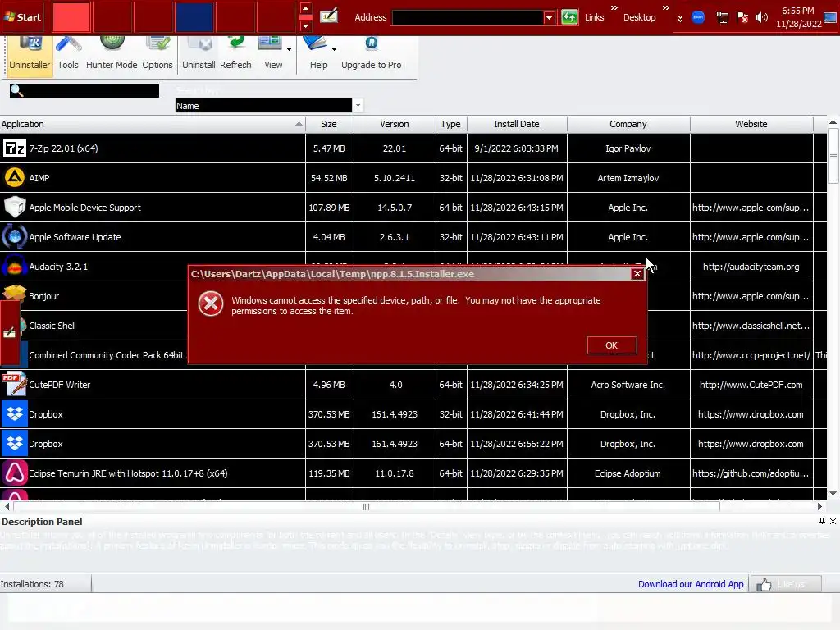The image size is (840, 630).
Task: Open the Action Center flag tray icon
Action: 742,18
